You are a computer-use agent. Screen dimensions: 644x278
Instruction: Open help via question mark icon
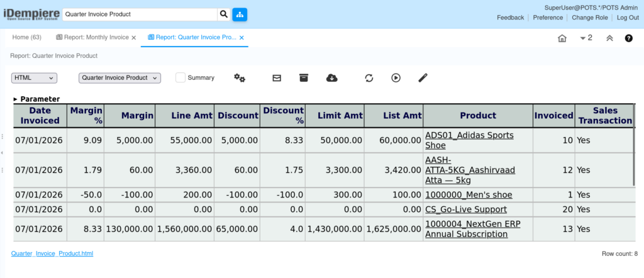point(629,38)
